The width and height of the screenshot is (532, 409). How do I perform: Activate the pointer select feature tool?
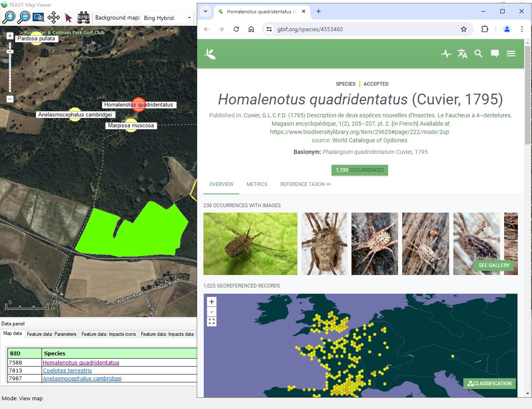[x=69, y=17]
